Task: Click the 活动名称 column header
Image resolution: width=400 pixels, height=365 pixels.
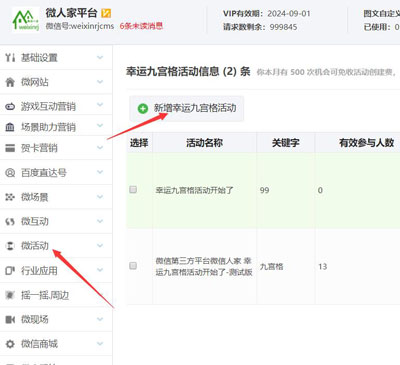Action: click(204, 143)
